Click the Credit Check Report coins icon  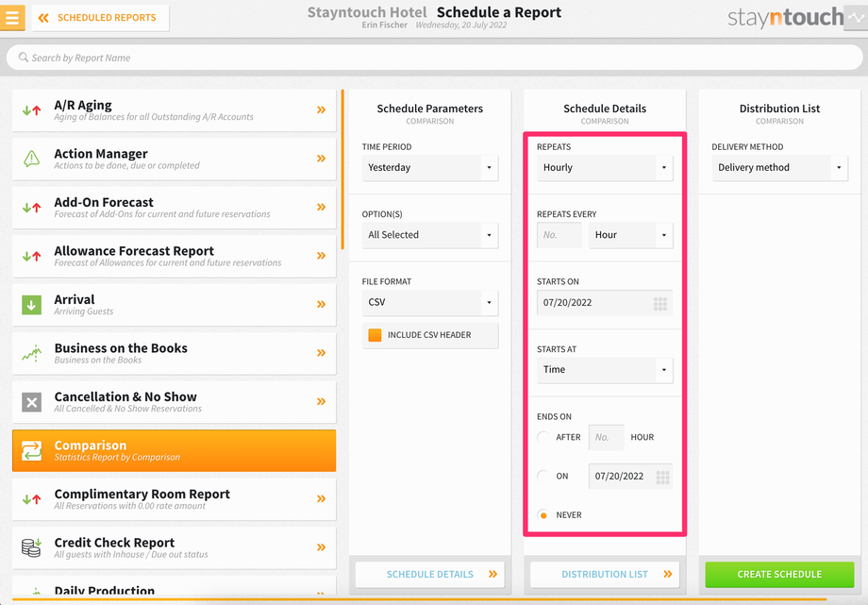[x=31, y=547]
